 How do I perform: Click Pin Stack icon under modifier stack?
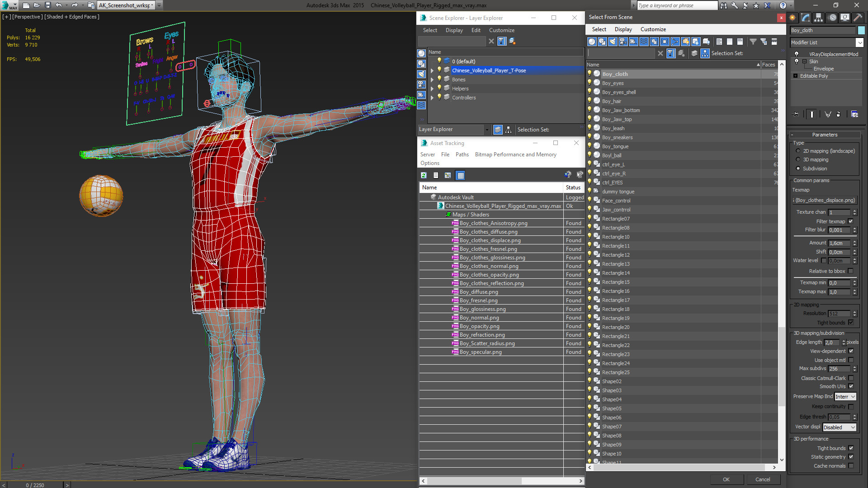coord(796,114)
